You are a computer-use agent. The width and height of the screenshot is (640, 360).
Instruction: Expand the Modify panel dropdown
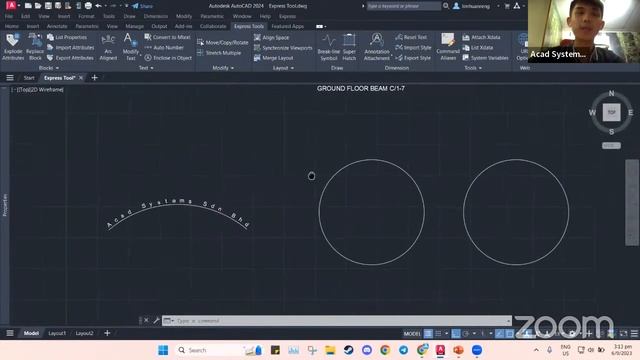(223, 68)
